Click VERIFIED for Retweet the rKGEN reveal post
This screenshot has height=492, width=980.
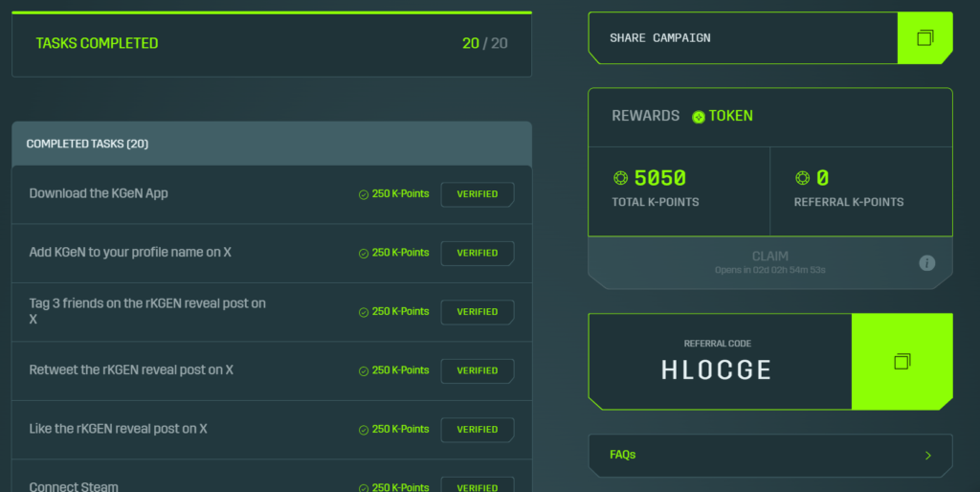(x=478, y=370)
